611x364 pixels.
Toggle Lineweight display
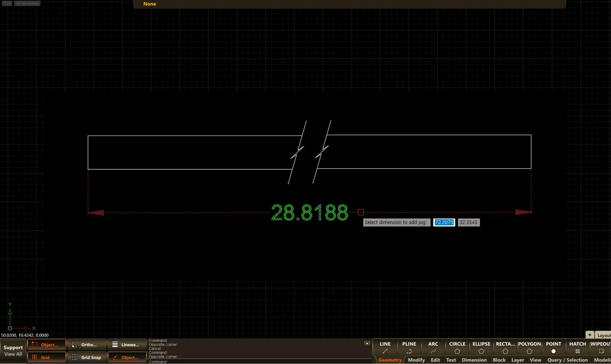pyautogui.click(x=127, y=345)
